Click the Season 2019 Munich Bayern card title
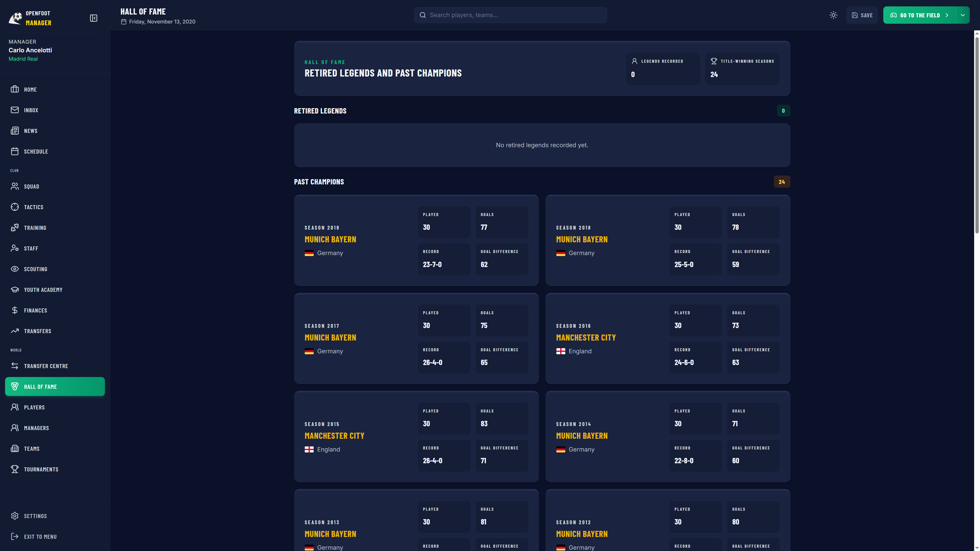980x551 pixels. pos(330,240)
